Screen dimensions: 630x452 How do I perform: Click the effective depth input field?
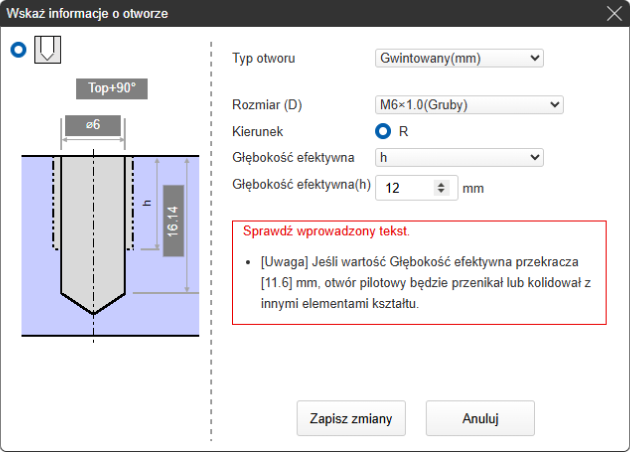405,187
